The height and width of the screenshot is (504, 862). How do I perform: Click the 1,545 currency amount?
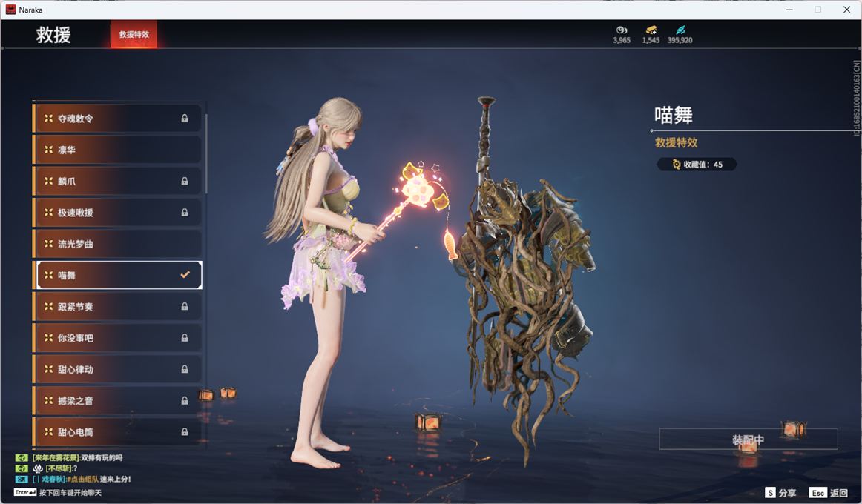tap(651, 40)
